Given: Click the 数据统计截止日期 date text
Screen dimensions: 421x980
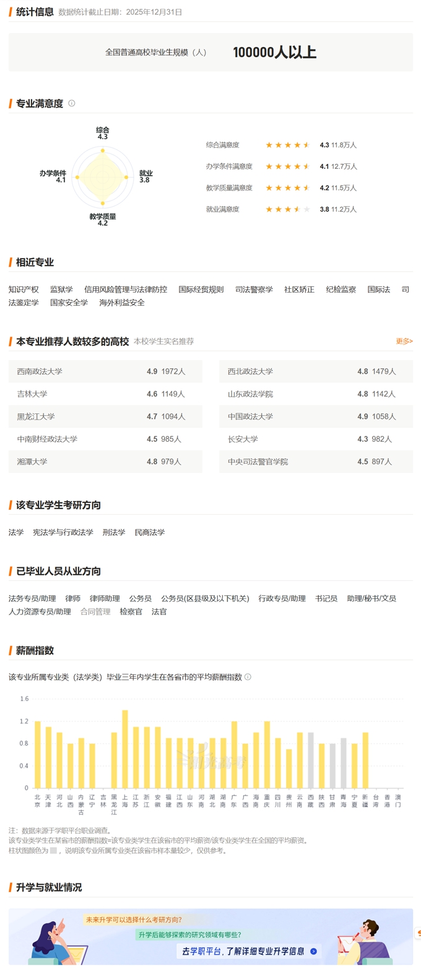Looking at the screenshot, I should pos(120,12).
